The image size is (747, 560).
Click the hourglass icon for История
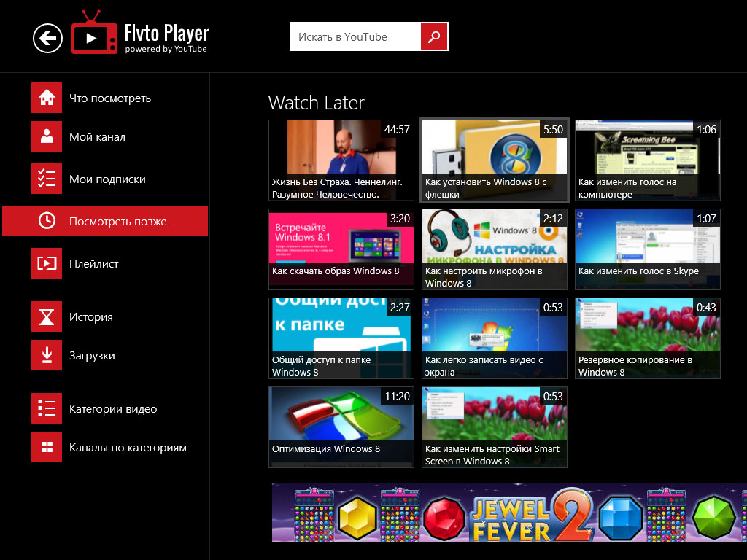point(47,316)
